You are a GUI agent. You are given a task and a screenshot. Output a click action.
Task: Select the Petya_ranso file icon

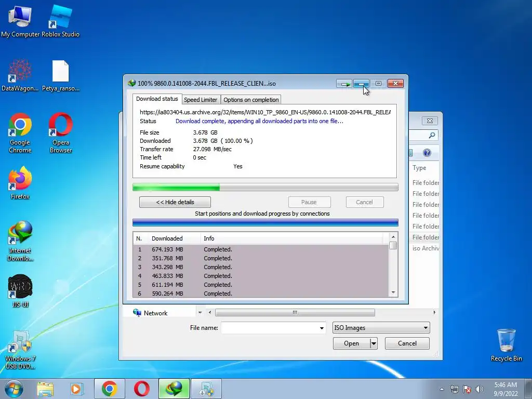(x=61, y=75)
